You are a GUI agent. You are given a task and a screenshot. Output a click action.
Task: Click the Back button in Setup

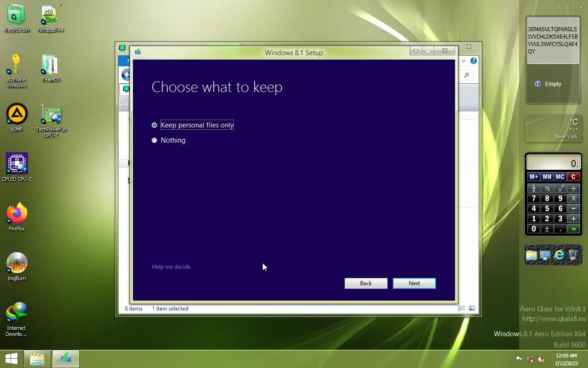coord(366,283)
